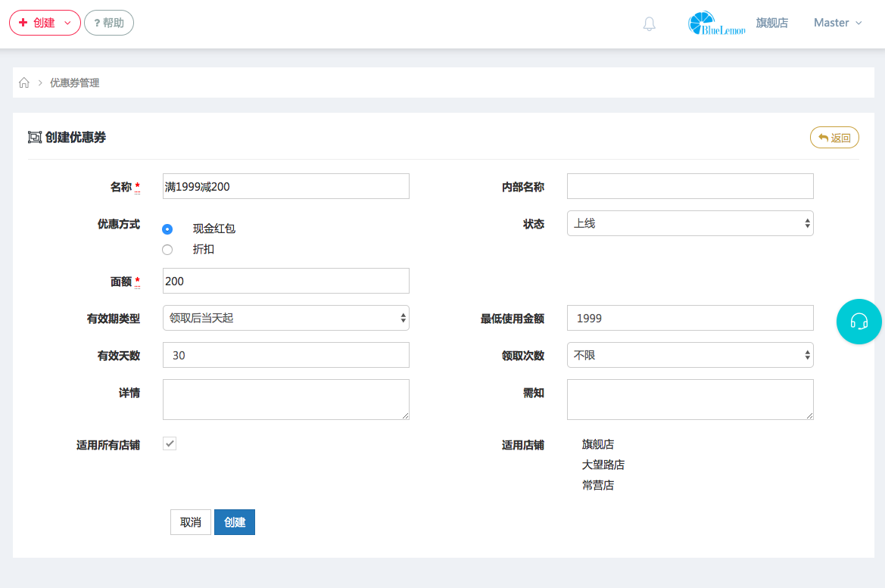The image size is (885, 588).
Task: Click the BlueLemon logo
Action: click(716, 23)
